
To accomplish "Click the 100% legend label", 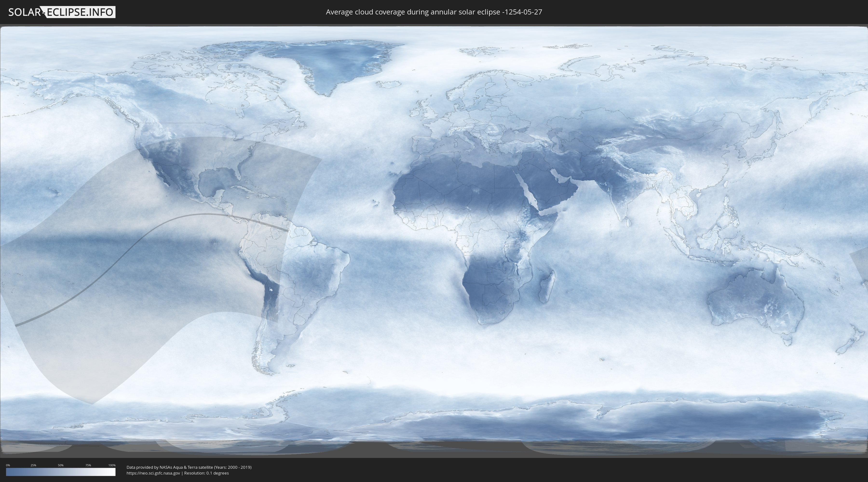I will tap(112, 465).
